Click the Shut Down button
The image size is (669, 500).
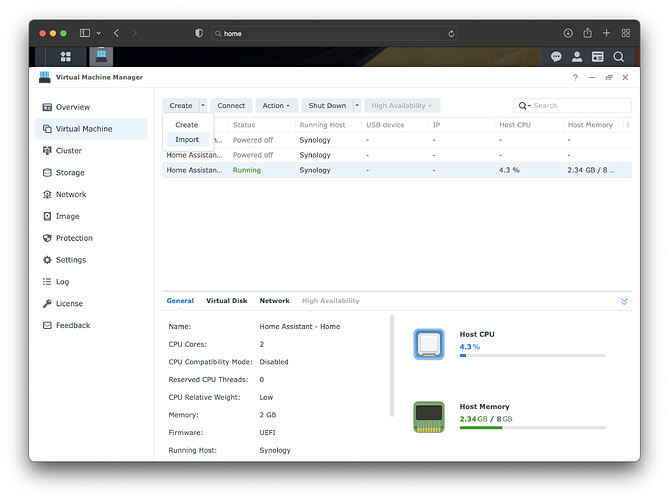tap(327, 105)
